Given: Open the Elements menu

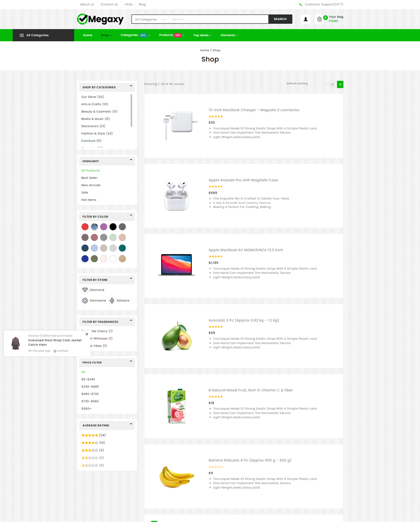Looking at the screenshot, I should 229,35.
